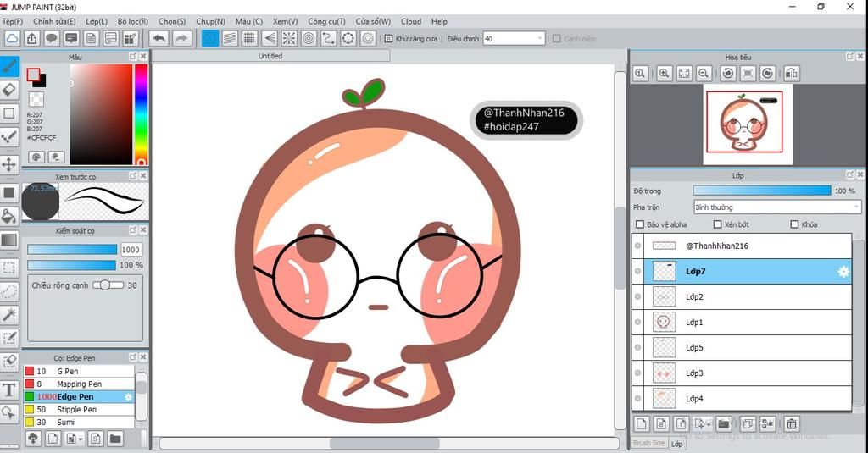
Task: Add new layer in Layer panel
Action: point(642,424)
